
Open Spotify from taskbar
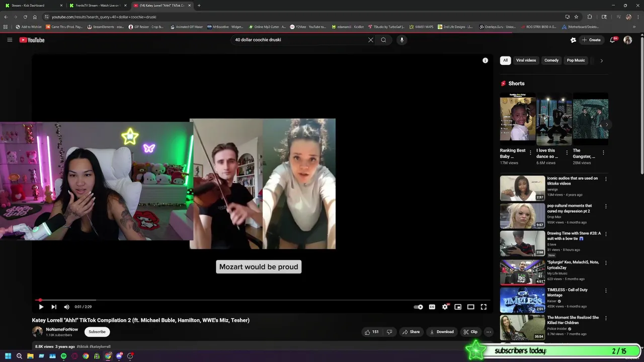click(x=63, y=356)
